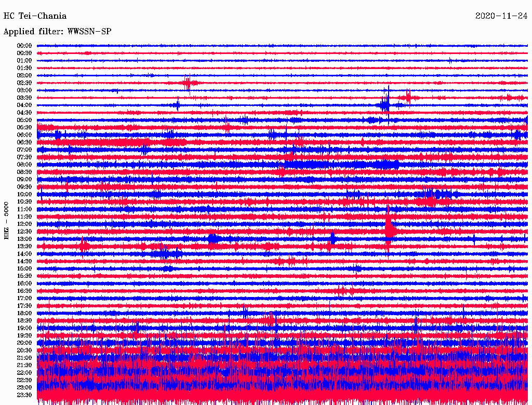Select the 06:30 time label

click(x=24, y=142)
